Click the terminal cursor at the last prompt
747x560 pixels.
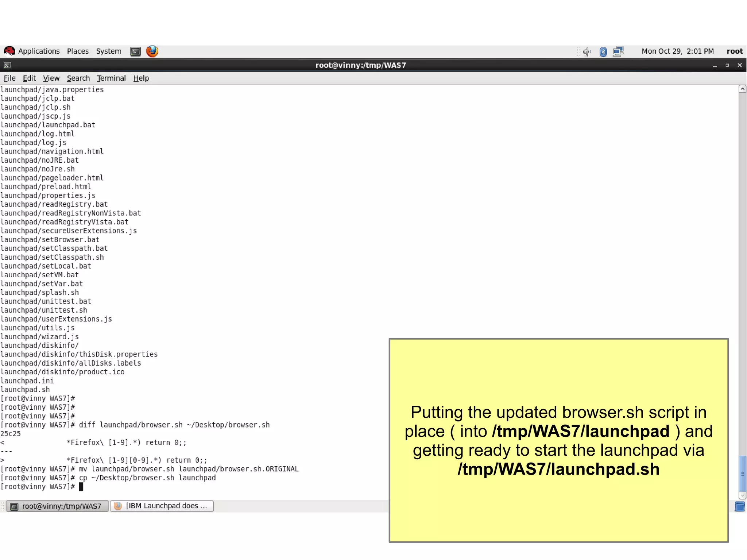click(81, 487)
